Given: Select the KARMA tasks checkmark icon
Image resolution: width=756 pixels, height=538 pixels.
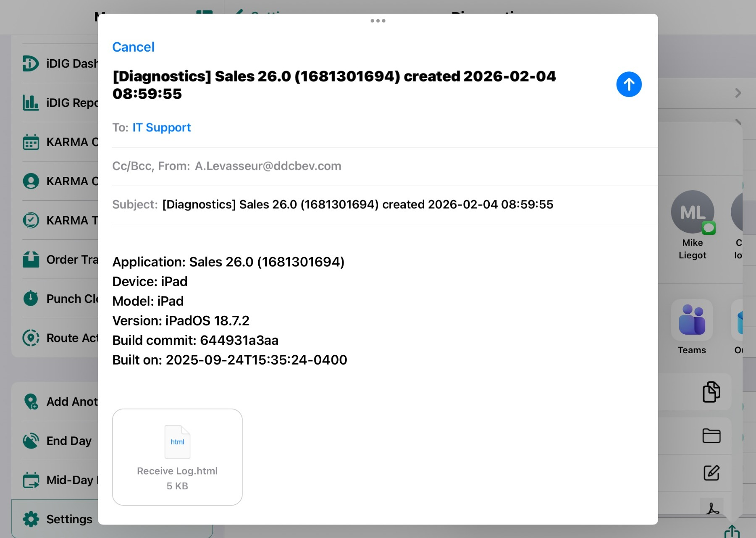Looking at the screenshot, I should [x=31, y=220].
